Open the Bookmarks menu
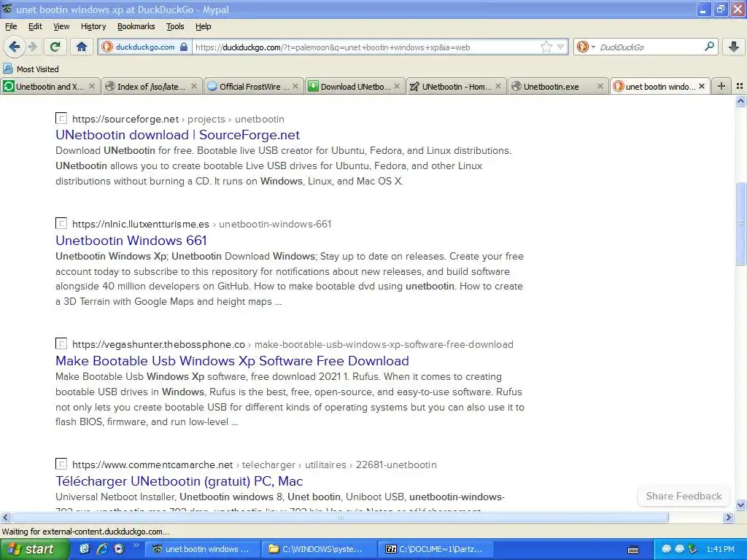Screen dimensions: 747x560 click(x=136, y=27)
